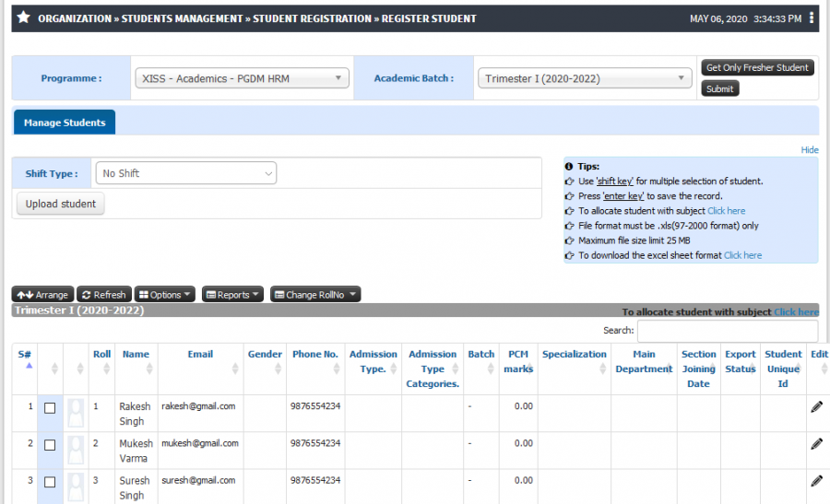830x504 pixels.
Task: Click the Refresh button
Action: point(103,295)
